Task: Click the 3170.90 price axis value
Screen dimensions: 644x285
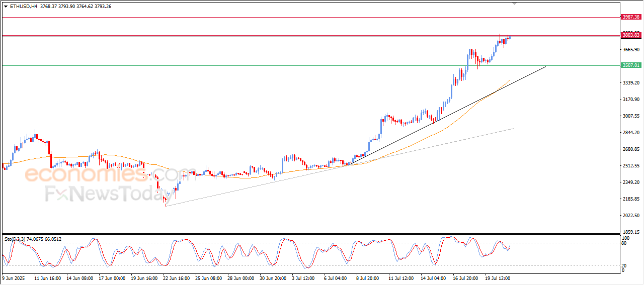Action: pos(631,100)
